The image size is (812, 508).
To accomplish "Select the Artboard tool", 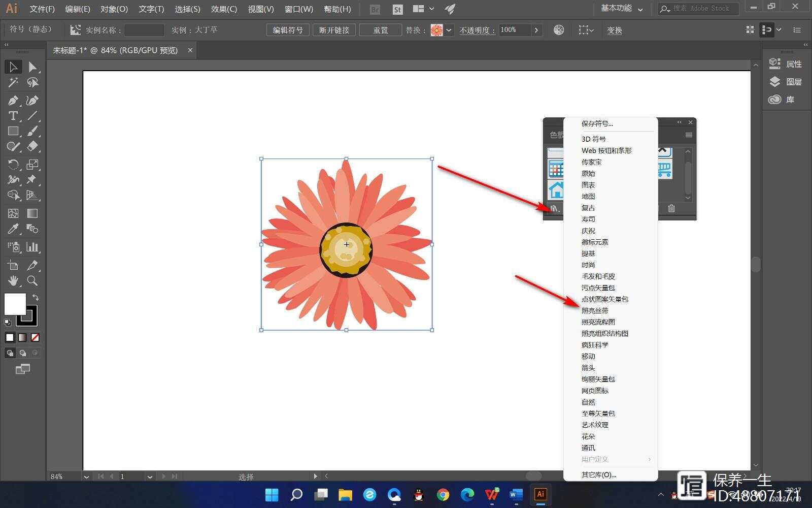I will pyautogui.click(x=13, y=265).
